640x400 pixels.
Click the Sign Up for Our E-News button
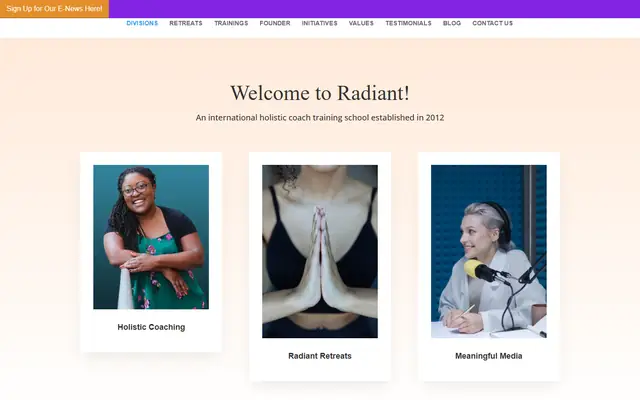coord(54,9)
